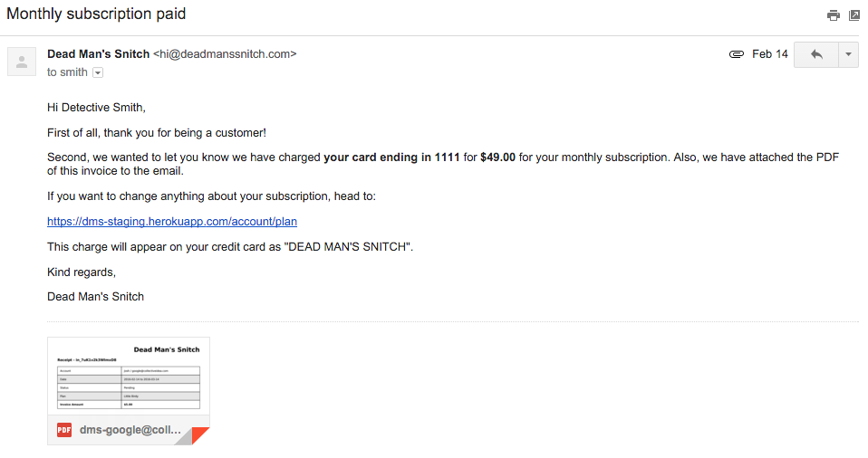The width and height of the screenshot is (868, 458).
Task: Open the more options arrow beside reply
Action: [x=848, y=54]
